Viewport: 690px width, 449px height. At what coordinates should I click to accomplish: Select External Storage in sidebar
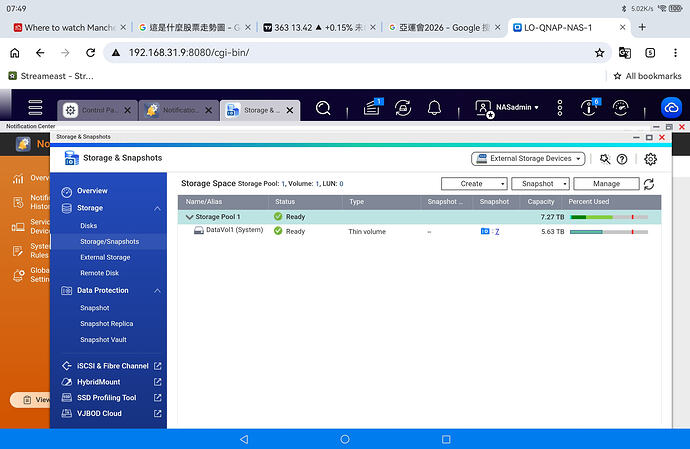105,258
